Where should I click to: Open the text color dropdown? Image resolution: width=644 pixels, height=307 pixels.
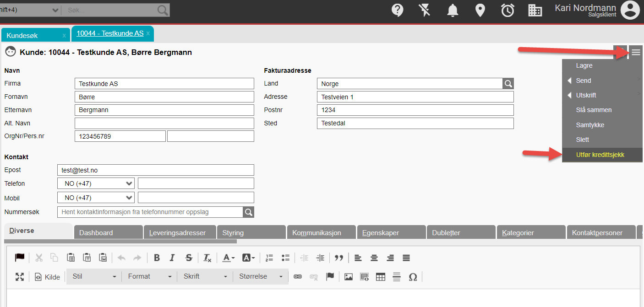coord(229,258)
